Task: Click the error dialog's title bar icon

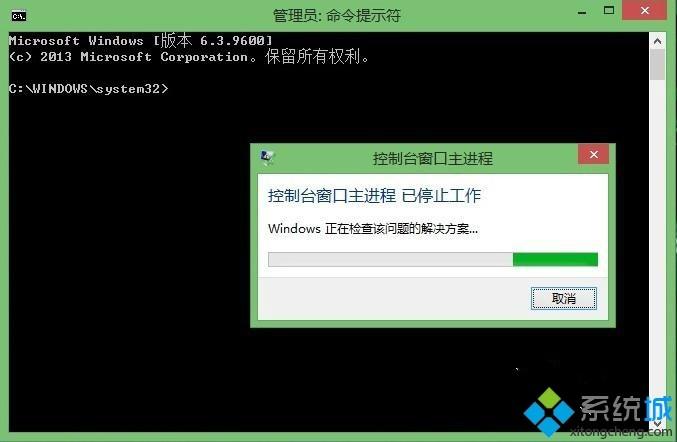Action: point(267,158)
